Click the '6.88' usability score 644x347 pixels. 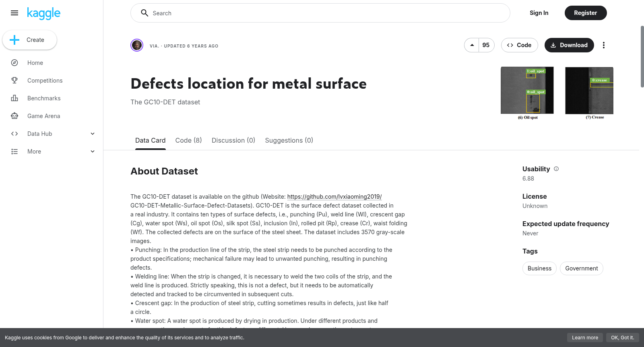[x=528, y=179]
